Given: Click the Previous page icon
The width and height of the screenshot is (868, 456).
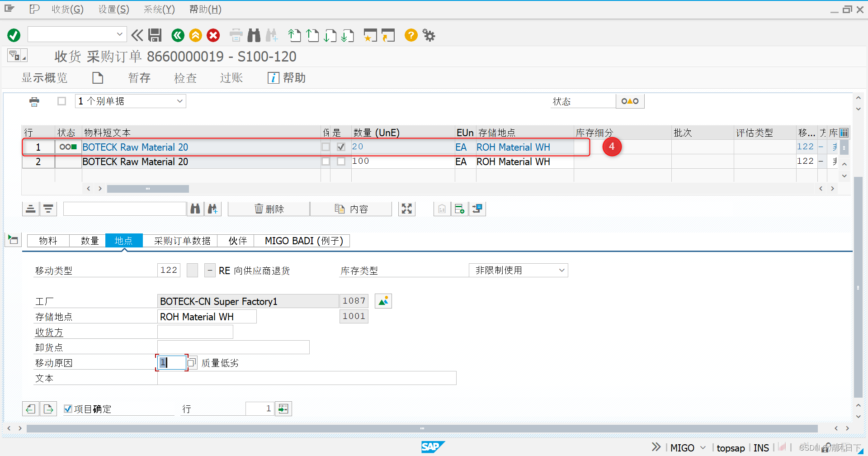Looking at the screenshot, I should (312, 35).
